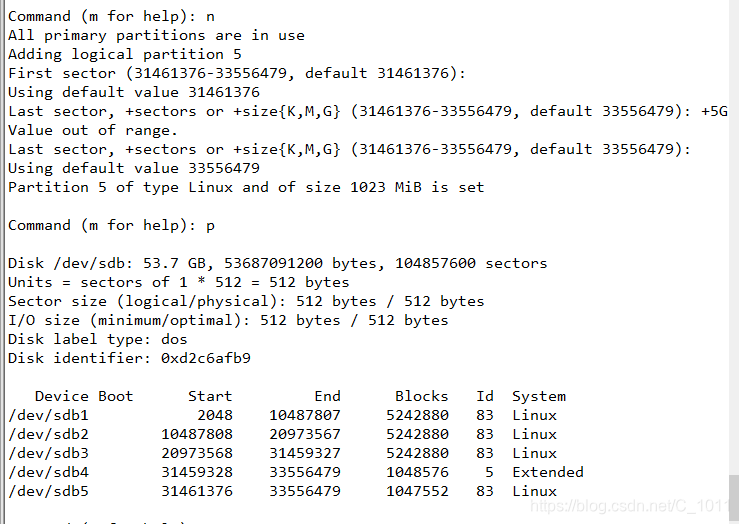The height and width of the screenshot is (524, 739).
Task: Click the 'Adding logical partition 5' line
Action: coord(125,54)
